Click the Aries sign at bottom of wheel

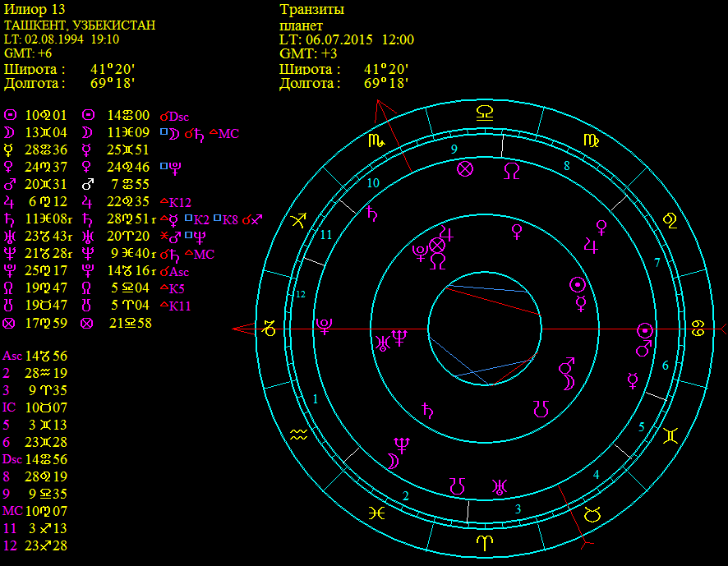485,543
